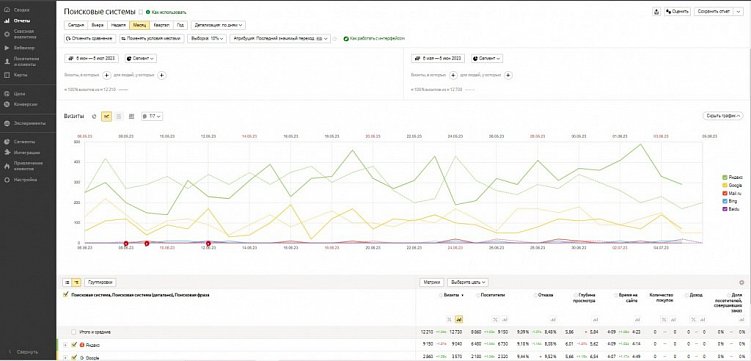Select the Визиты column radio button
The image size is (751, 361).
click(x=441, y=295)
